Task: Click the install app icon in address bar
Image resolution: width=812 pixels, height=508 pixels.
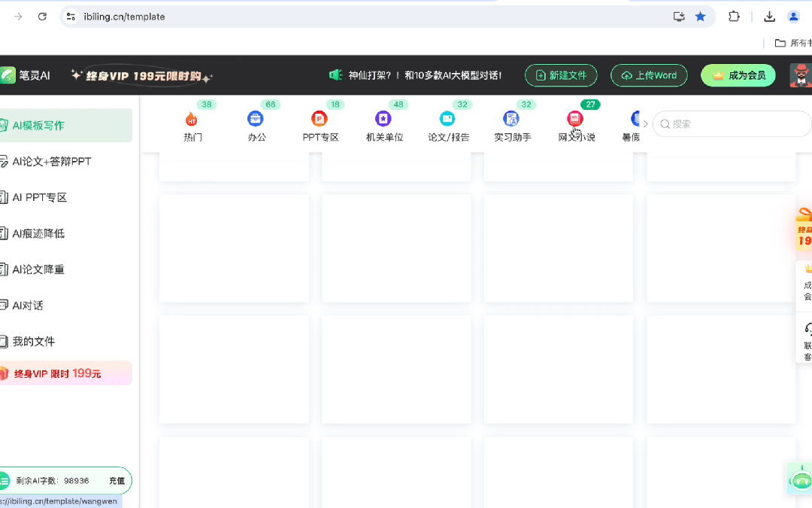Action: tap(679, 17)
